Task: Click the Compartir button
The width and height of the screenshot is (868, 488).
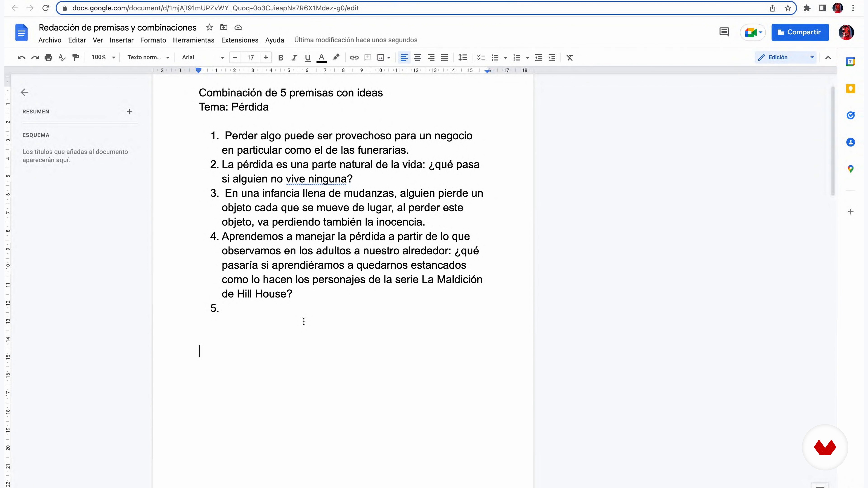Action: pos(800,32)
